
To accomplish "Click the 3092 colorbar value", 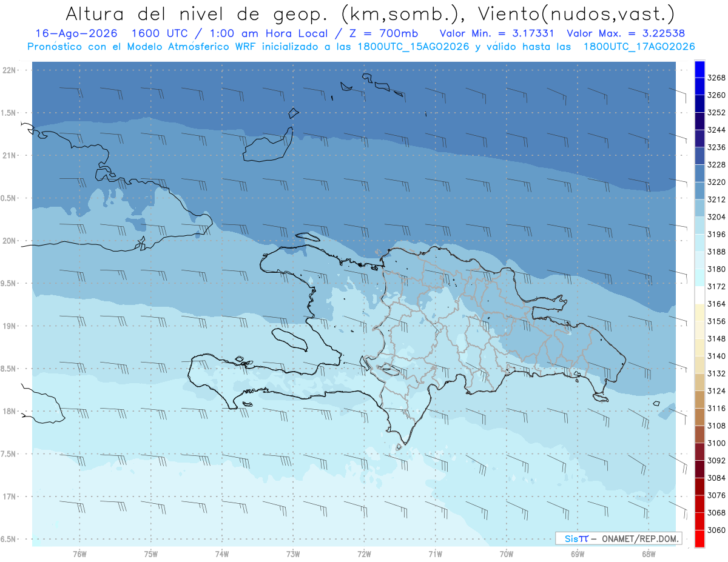I will (716, 461).
